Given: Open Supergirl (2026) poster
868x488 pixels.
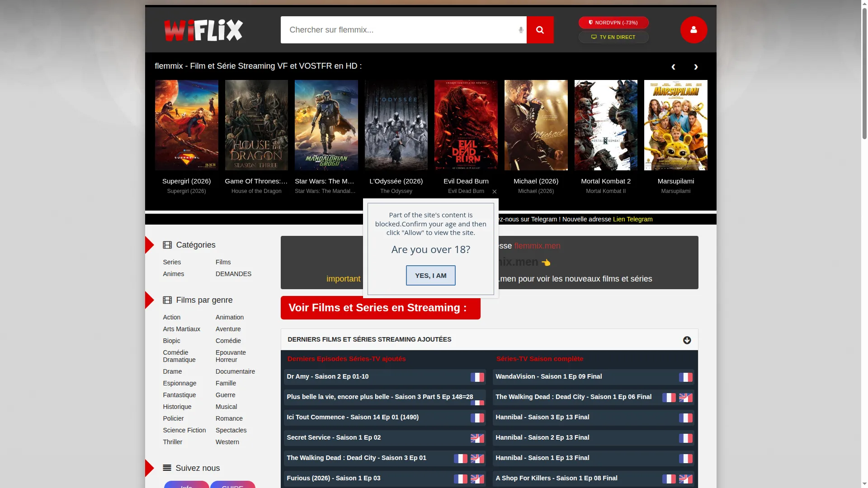Looking at the screenshot, I should pos(186,125).
